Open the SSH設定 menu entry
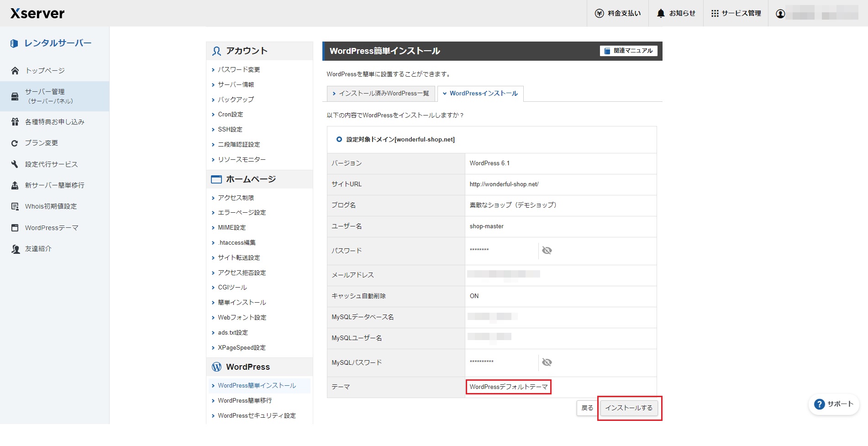 coord(230,130)
